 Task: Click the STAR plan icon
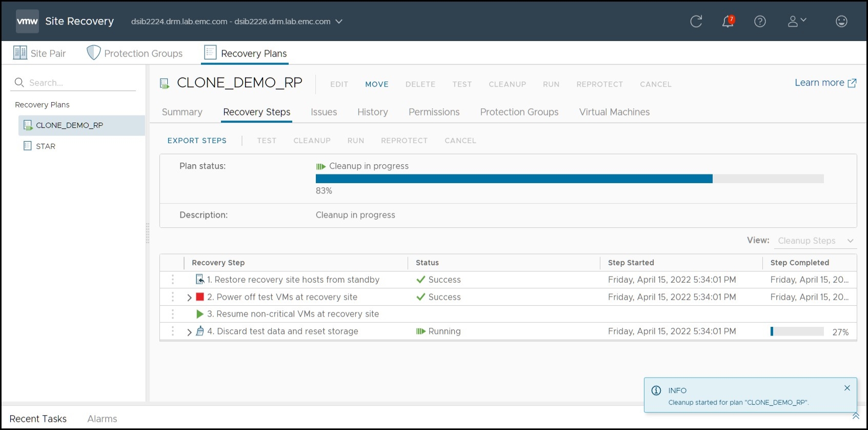[28, 146]
